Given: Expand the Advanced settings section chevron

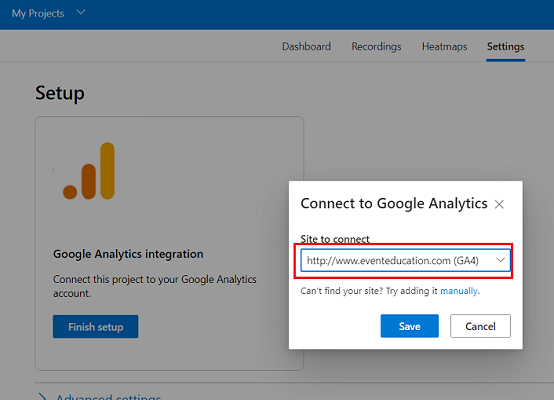Looking at the screenshot, I should 42,396.
